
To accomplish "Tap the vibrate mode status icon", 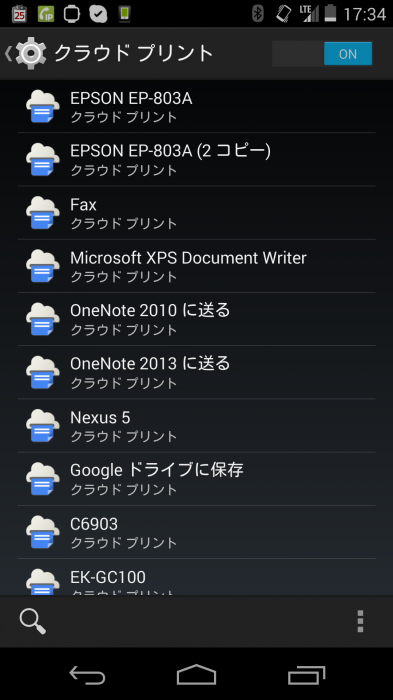I will coord(284,14).
